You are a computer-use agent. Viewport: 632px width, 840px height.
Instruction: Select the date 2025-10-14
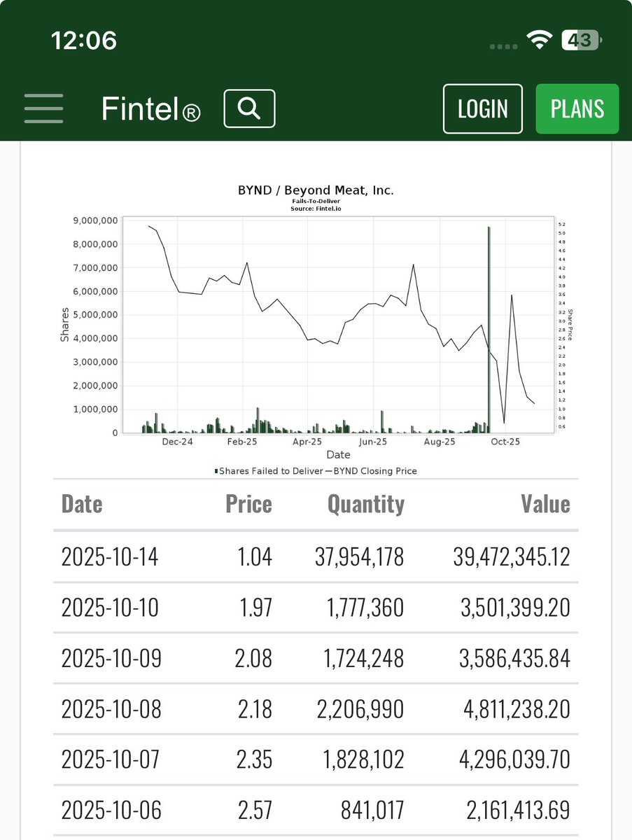pyautogui.click(x=110, y=557)
